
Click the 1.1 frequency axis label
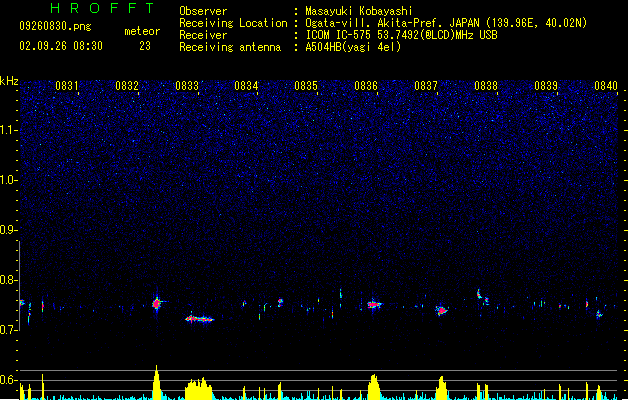(x=8, y=130)
